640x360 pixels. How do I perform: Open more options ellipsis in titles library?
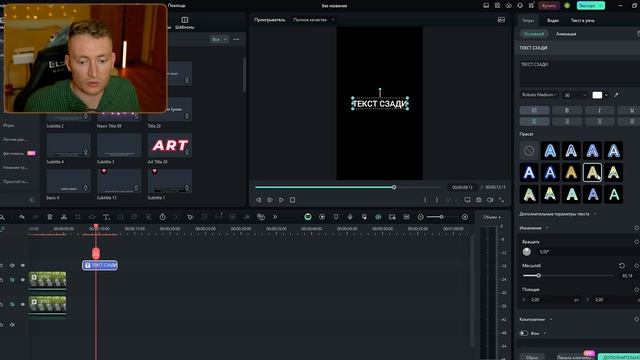pyautogui.click(x=236, y=39)
